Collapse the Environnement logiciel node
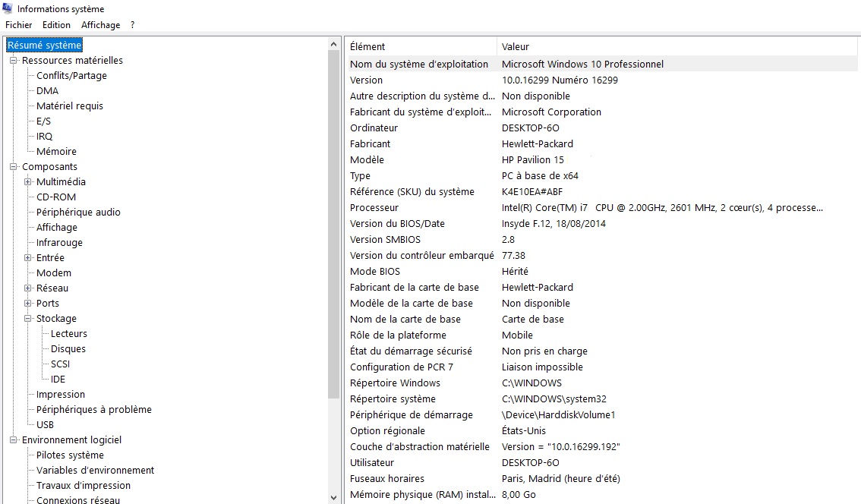The image size is (861, 504). (14, 440)
